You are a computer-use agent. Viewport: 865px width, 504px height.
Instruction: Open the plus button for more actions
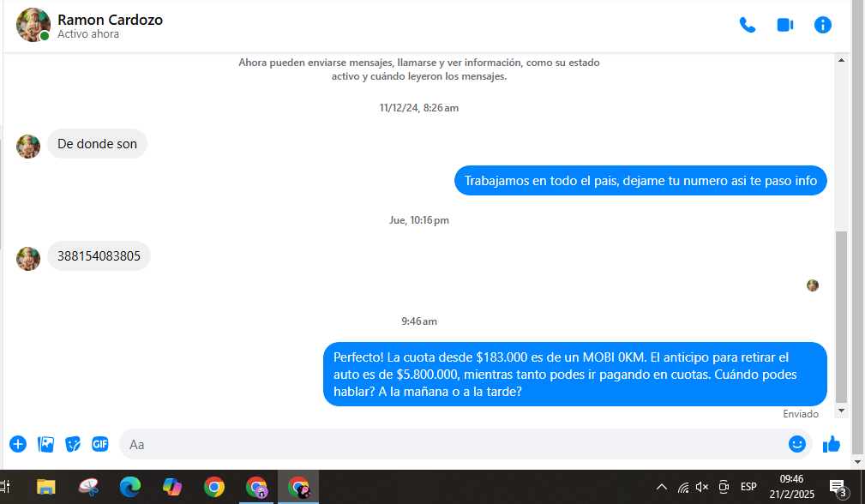18,444
